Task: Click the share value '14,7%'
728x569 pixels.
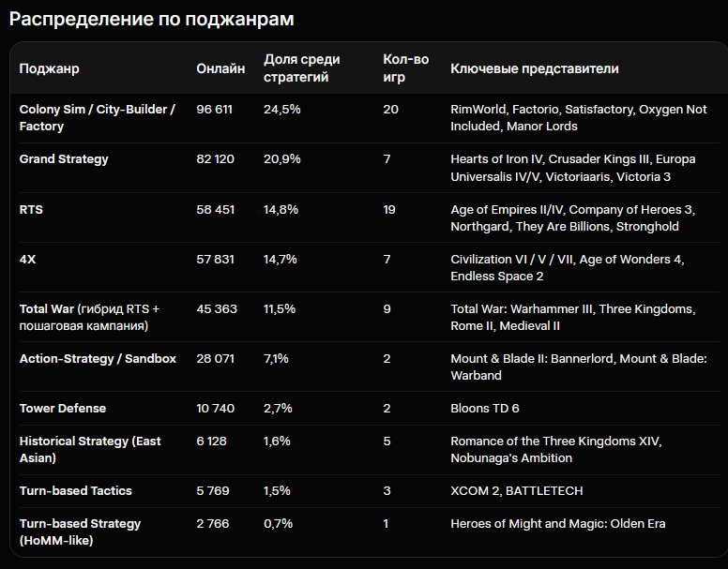Action: [x=280, y=260]
